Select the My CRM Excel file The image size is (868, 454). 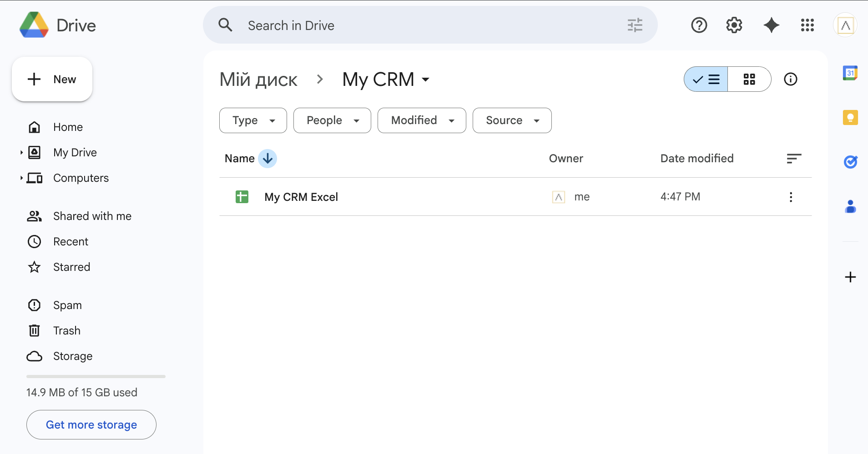(515, 197)
